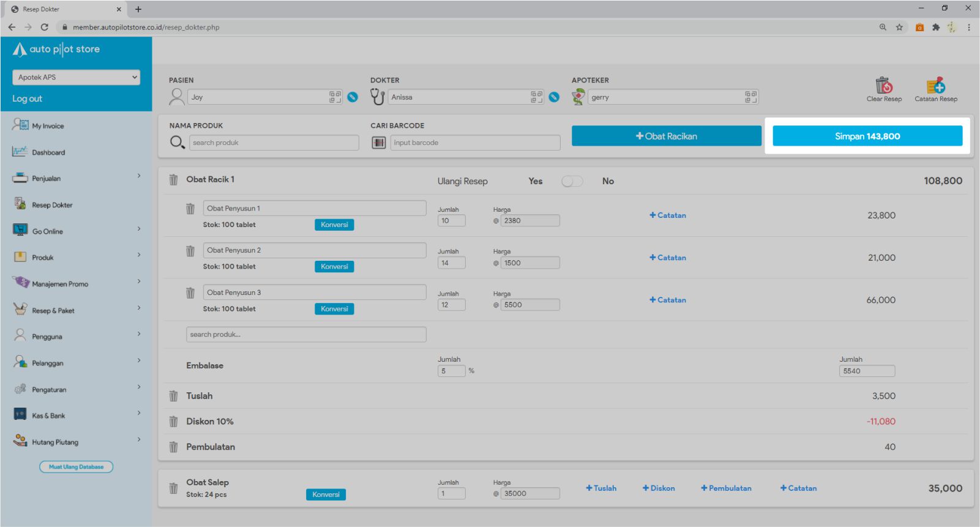Open Resep Dokter in the sidebar

pos(52,205)
